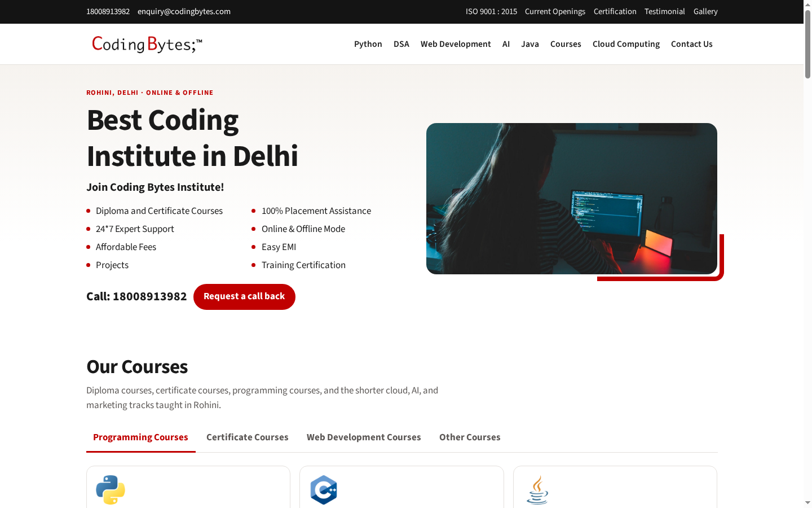Click the Easy EMI bullet
The height and width of the screenshot is (508, 812).
[x=279, y=247]
